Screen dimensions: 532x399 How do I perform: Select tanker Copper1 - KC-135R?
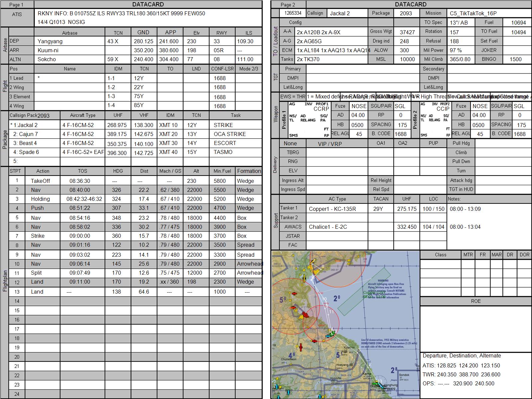click(x=332, y=209)
